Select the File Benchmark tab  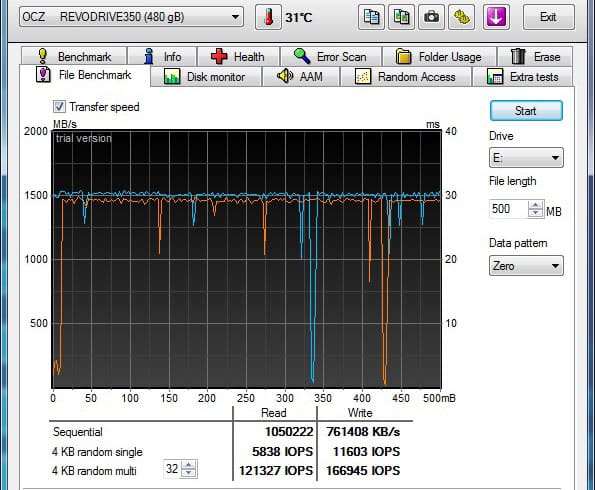click(85, 75)
